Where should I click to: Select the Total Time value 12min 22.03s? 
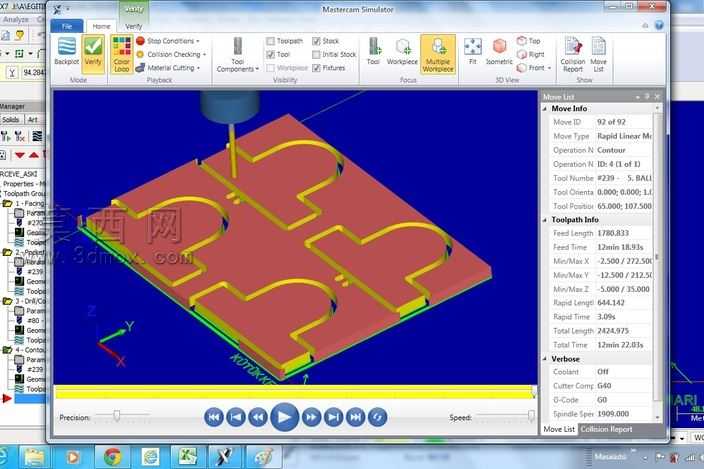pyautogui.click(x=620, y=345)
